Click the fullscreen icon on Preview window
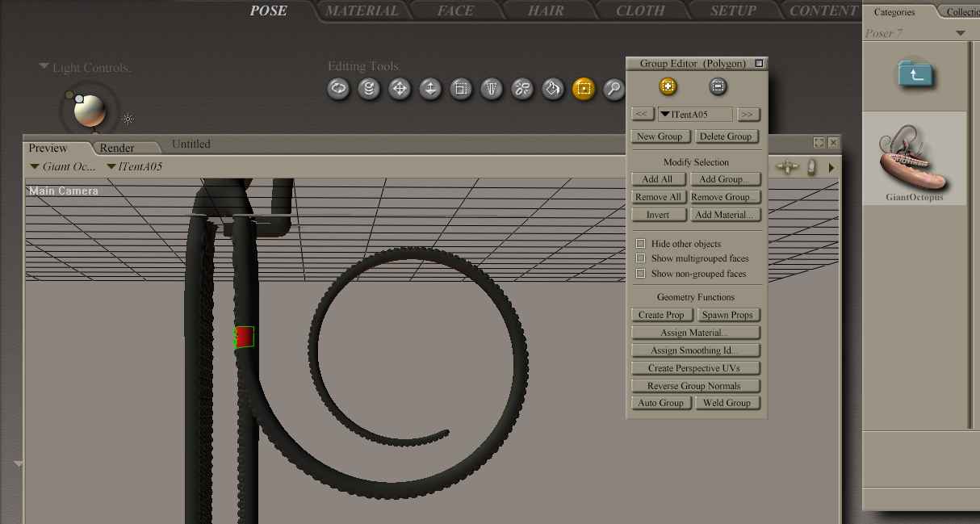Viewport: 980px width, 524px height. [x=819, y=143]
